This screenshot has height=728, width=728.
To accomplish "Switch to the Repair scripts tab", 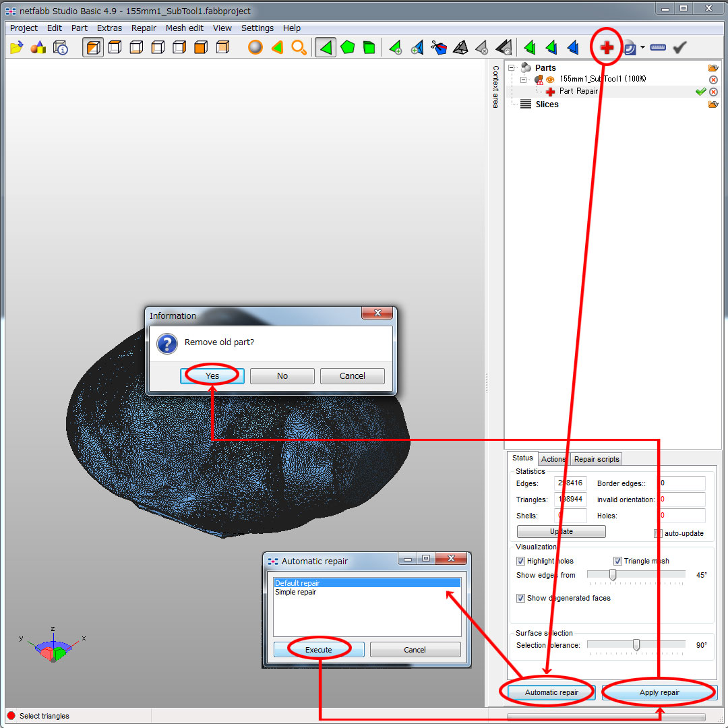I will pyautogui.click(x=596, y=459).
